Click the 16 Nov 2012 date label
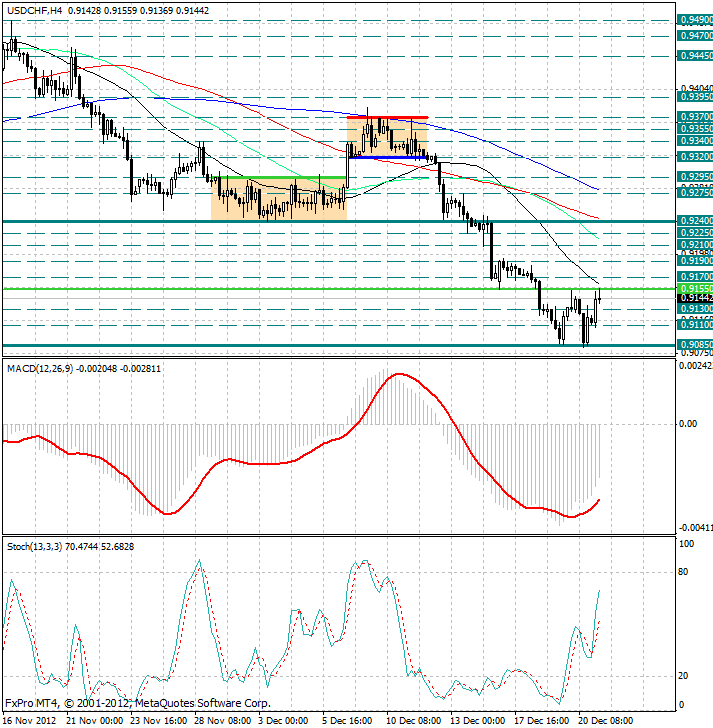The image size is (713, 728). tap(29, 721)
